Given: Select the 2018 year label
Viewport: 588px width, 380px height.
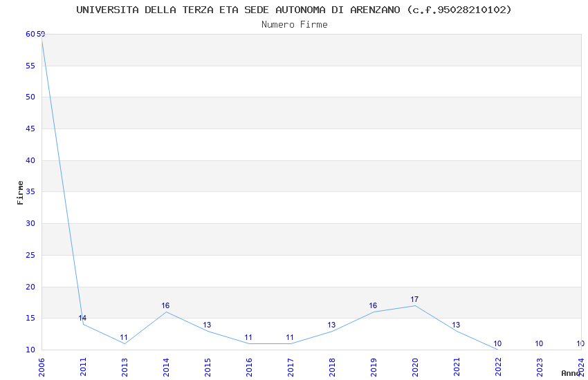Looking at the screenshot, I should tap(332, 368).
